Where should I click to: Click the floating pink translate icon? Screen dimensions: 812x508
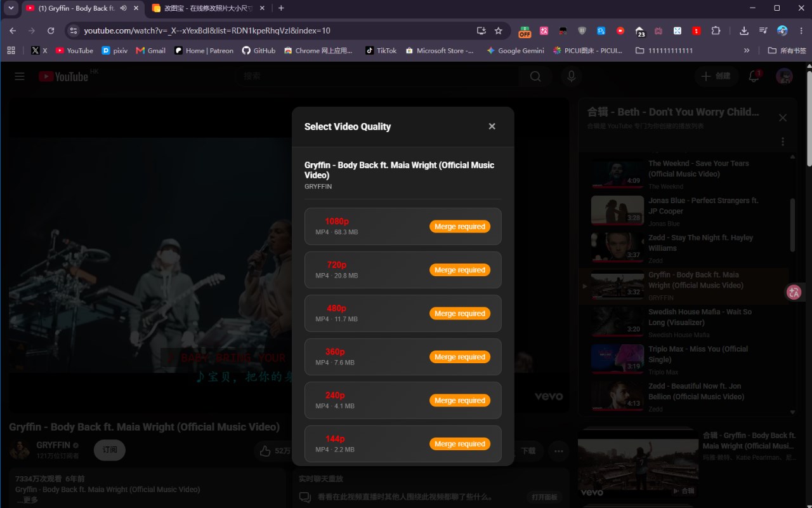click(x=794, y=292)
